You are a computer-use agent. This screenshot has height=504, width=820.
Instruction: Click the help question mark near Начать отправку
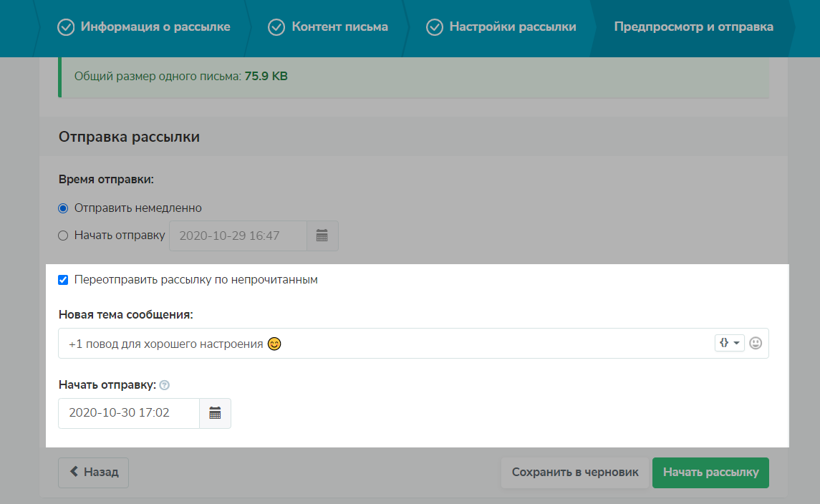click(x=165, y=385)
